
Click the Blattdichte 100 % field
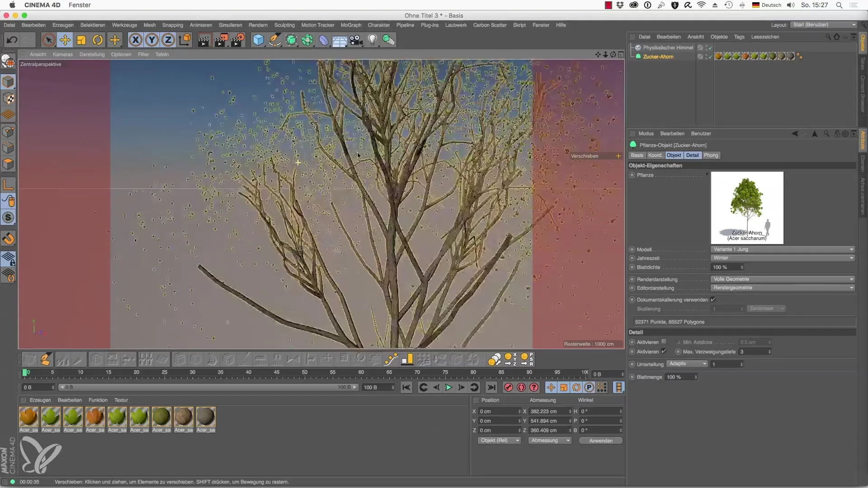727,267
